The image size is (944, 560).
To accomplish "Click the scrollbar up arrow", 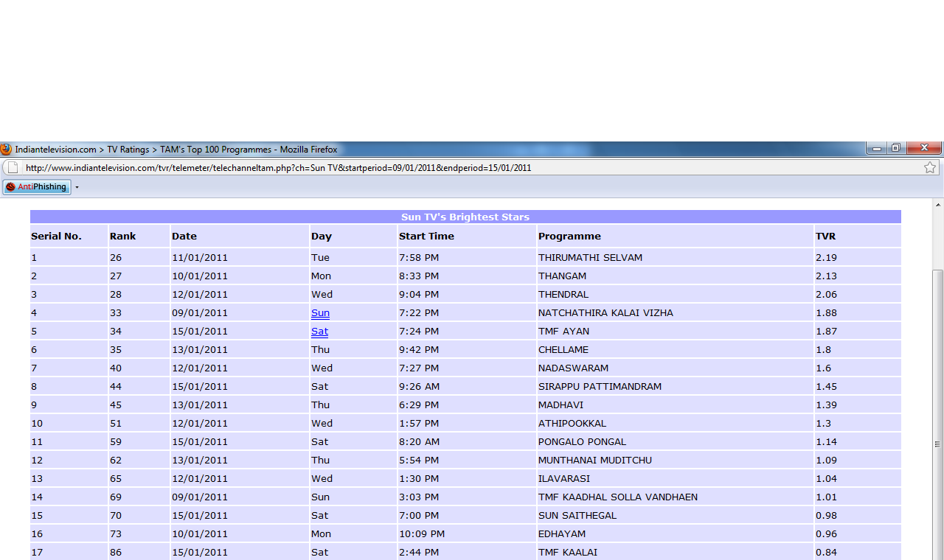I will [938, 206].
